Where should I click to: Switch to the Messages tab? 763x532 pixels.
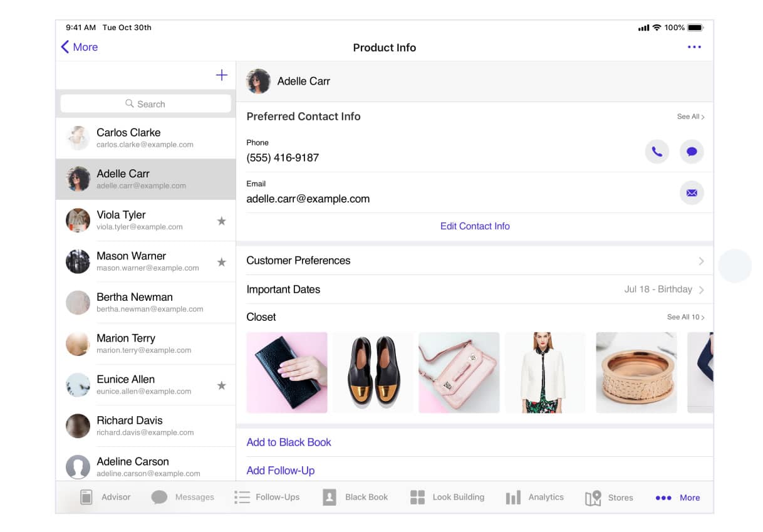pyautogui.click(x=182, y=498)
